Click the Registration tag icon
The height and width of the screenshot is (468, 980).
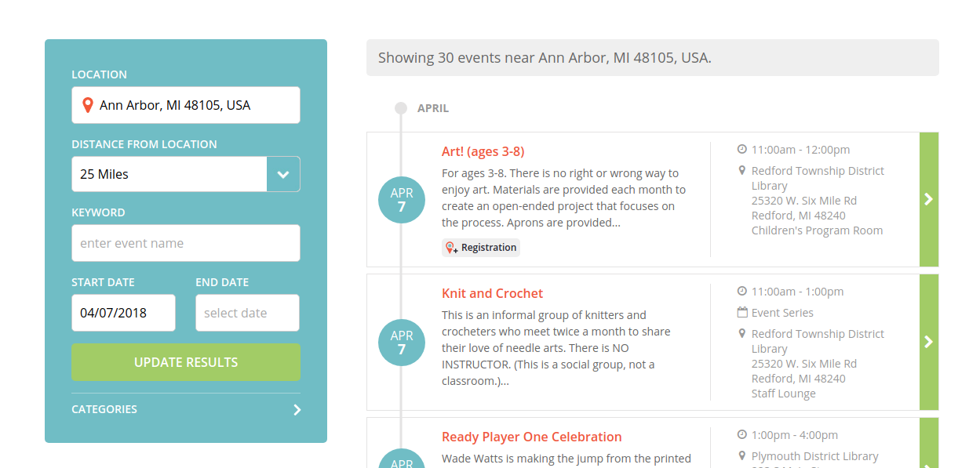(452, 248)
